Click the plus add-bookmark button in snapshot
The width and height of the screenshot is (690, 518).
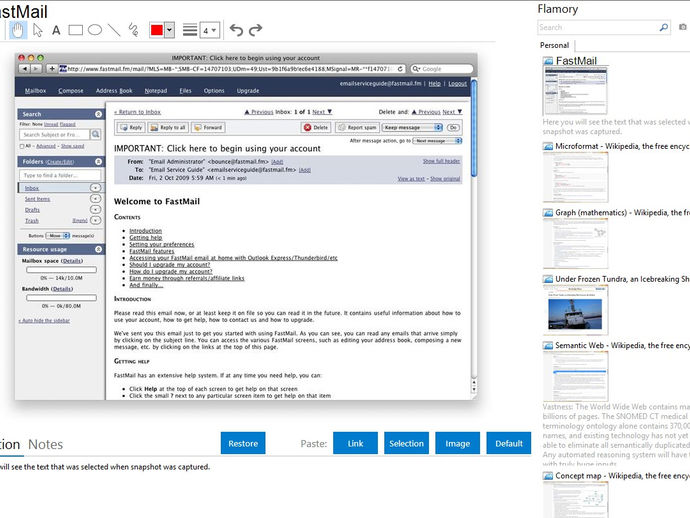(52, 69)
